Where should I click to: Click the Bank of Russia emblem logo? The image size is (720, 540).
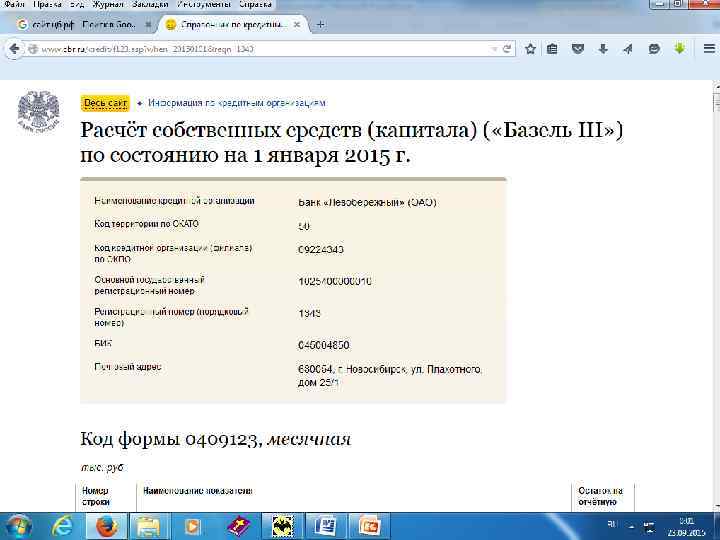click(39, 111)
